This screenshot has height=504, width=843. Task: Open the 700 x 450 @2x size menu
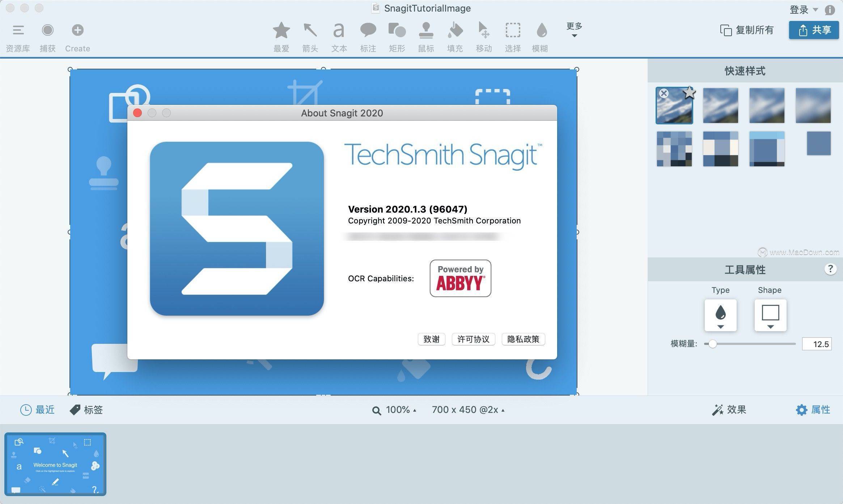coord(468,410)
